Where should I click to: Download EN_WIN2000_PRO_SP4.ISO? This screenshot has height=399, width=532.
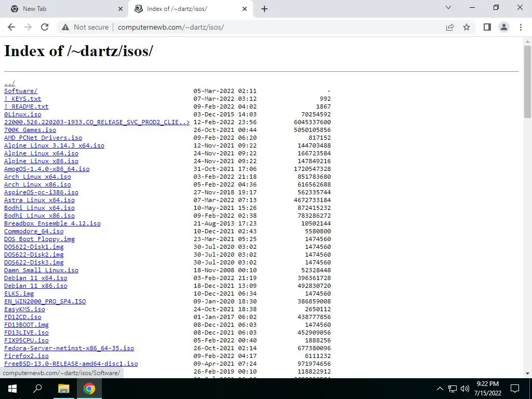coord(45,302)
